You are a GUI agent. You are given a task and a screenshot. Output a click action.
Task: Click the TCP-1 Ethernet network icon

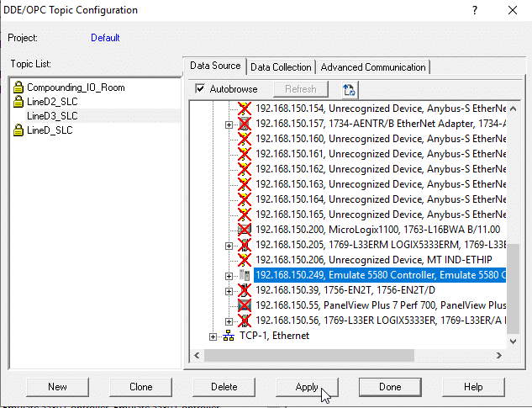pos(229,336)
